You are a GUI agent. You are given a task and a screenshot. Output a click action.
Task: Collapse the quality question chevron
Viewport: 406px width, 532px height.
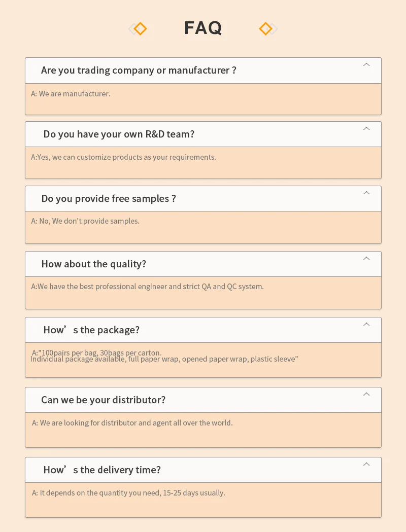coord(366,259)
